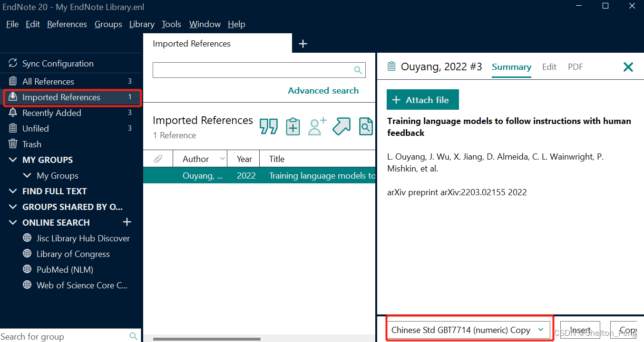The height and width of the screenshot is (342, 644).
Task: Click the clipboard icon beside Ouyang, 2022 #3
Action: (x=391, y=66)
